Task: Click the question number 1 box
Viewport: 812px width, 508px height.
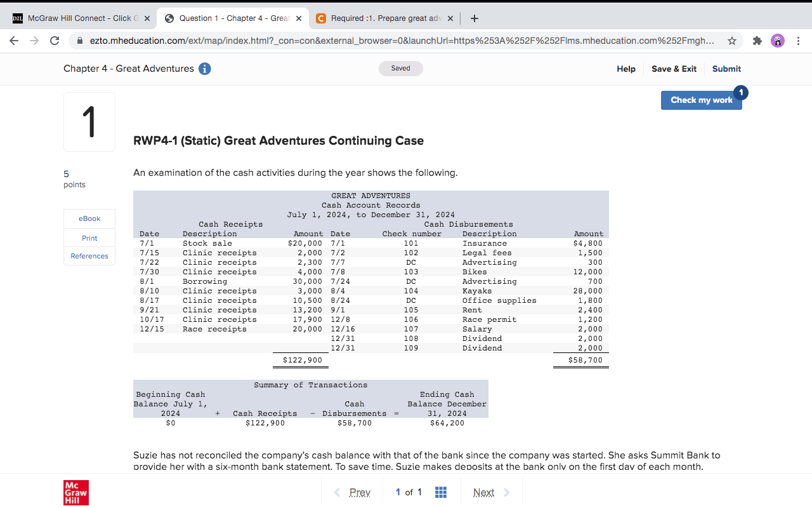Action: pyautogui.click(x=89, y=122)
